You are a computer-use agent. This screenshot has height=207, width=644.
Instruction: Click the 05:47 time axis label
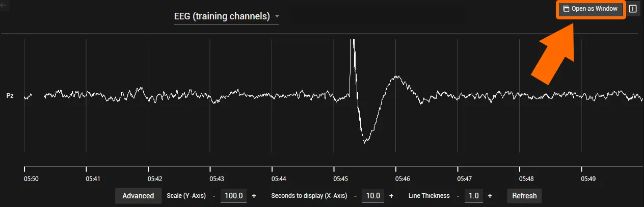click(465, 179)
